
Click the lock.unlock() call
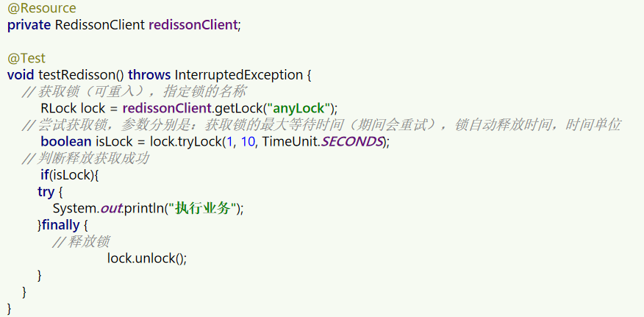click(147, 258)
